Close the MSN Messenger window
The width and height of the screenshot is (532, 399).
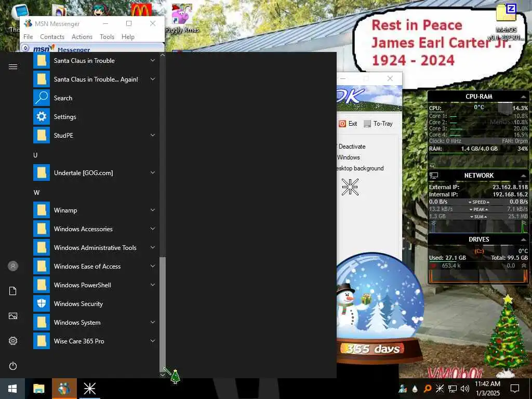(153, 23)
